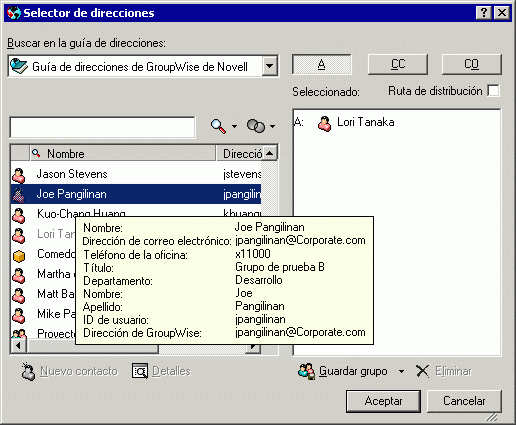Click the Dirección column header
This screenshot has width=516, height=425.
pyautogui.click(x=239, y=154)
